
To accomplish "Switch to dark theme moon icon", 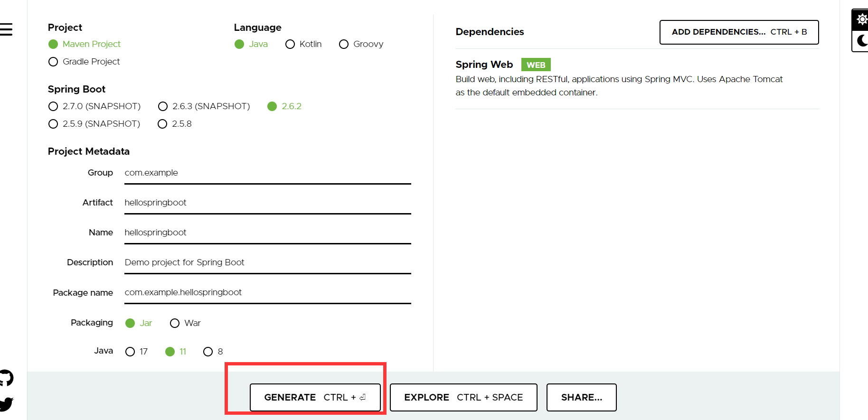I will (x=862, y=41).
